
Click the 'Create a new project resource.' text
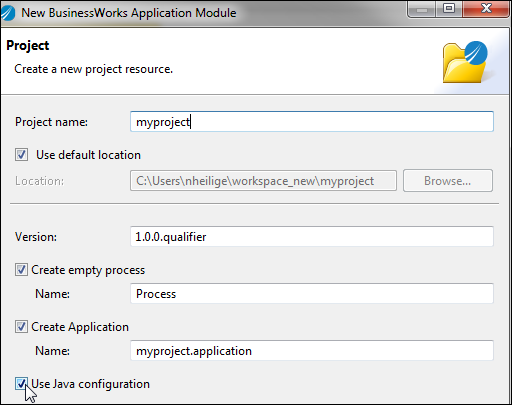(93, 69)
